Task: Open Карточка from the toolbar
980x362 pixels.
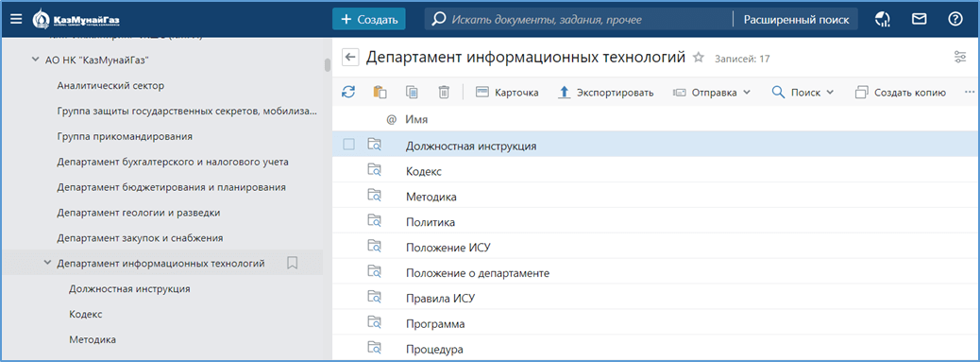Action: 507,93
